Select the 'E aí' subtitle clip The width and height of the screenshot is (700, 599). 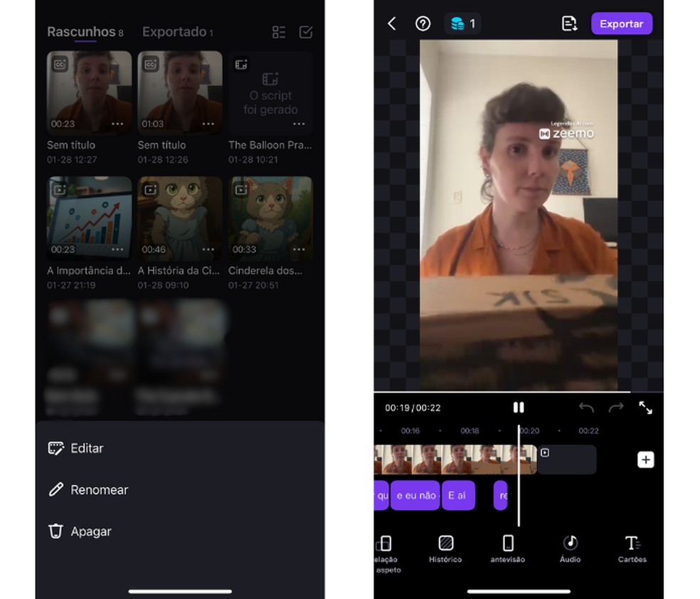[x=458, y=495]
